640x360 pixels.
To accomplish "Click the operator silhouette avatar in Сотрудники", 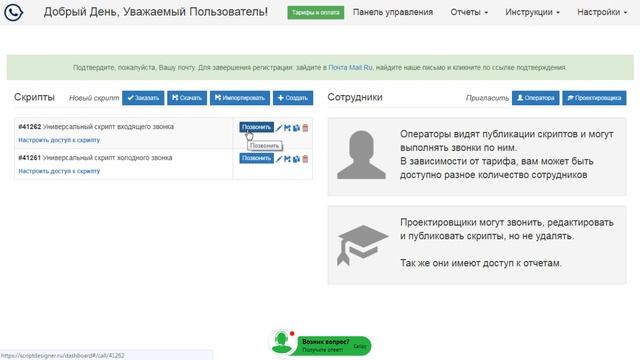I will pyautogui.click(x=361, y=155).
